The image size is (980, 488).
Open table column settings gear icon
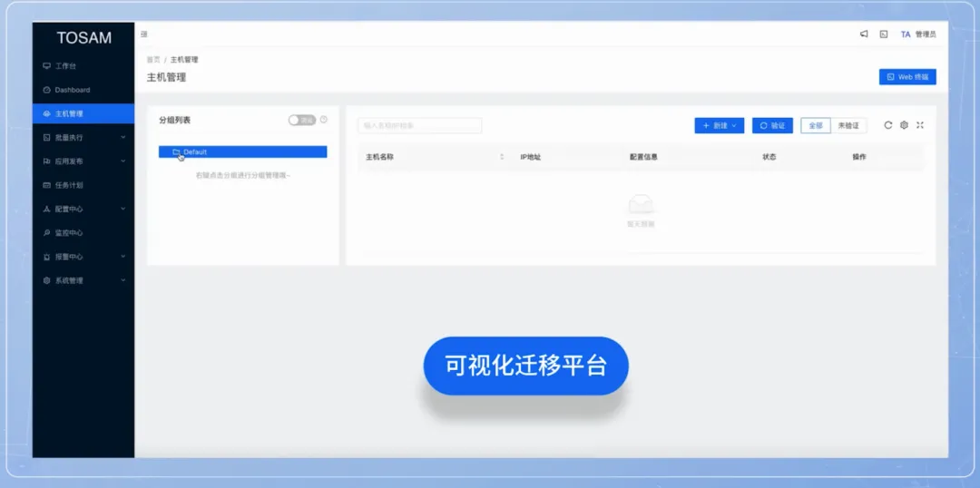tap(904, 125)
